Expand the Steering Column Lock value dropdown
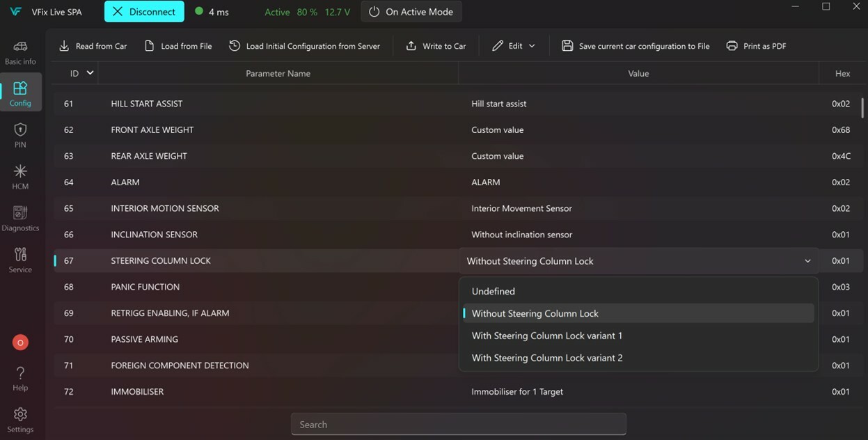Screen dimensions: 868x440 (638, 261)
